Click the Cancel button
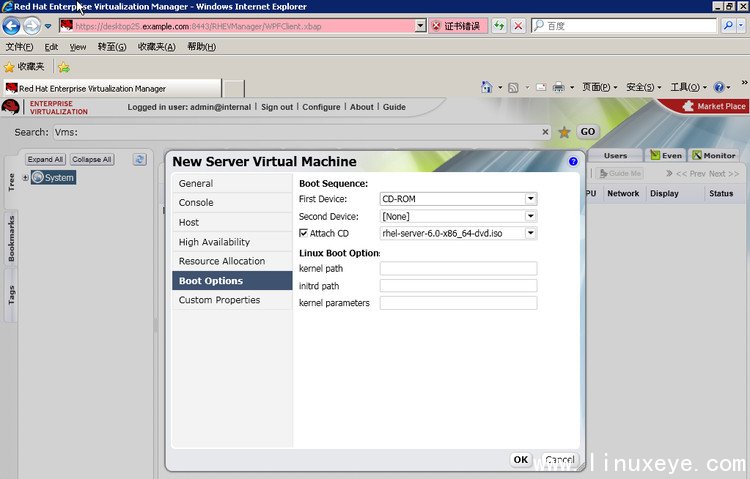This screenshot has width=750, height=479. coord(560,459)
